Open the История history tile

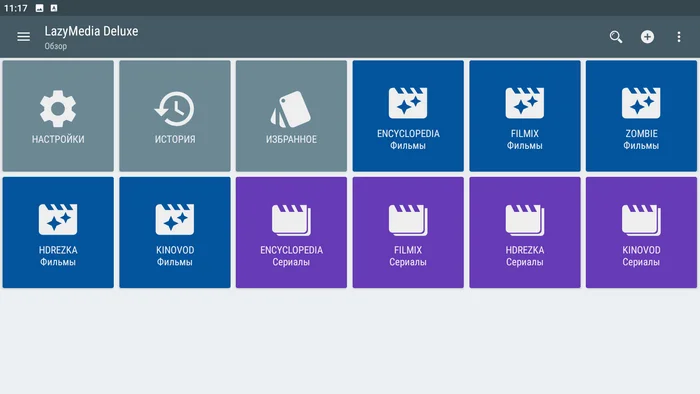(175, 116)
